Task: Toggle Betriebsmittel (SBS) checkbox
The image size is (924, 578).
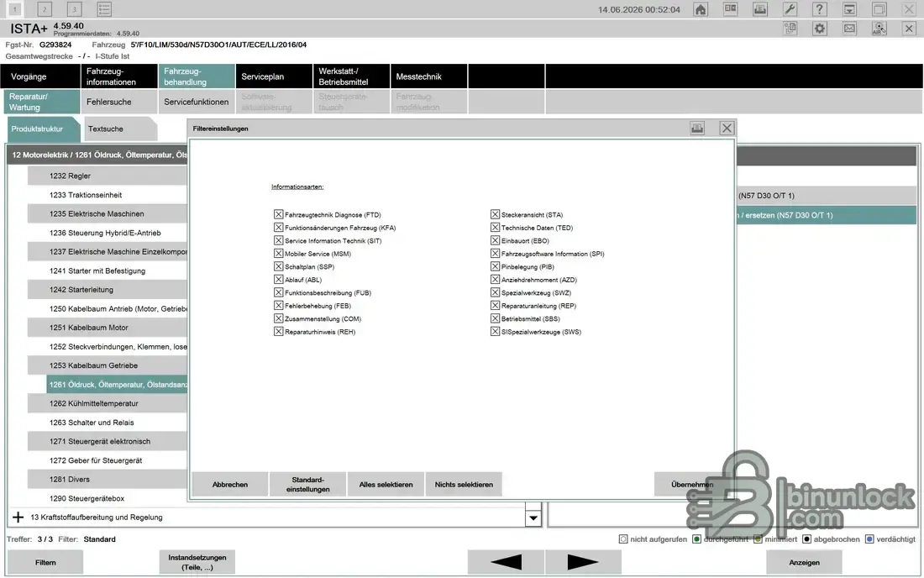Action: point(495,318)
